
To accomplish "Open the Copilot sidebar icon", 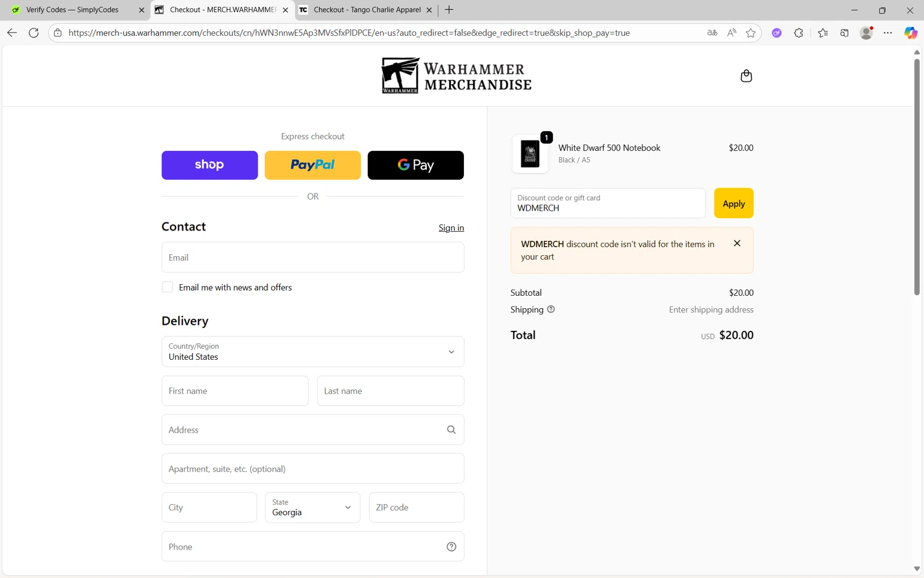I will [910, 33].
